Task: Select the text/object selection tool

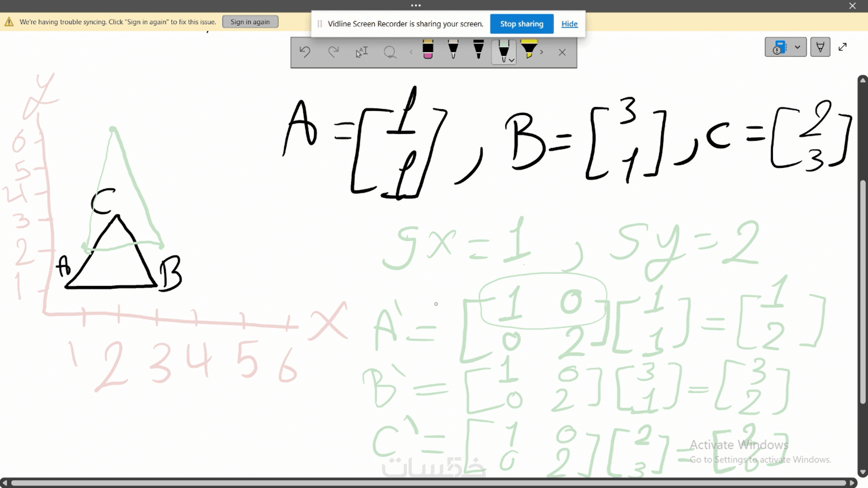Action: coord(362,52)
